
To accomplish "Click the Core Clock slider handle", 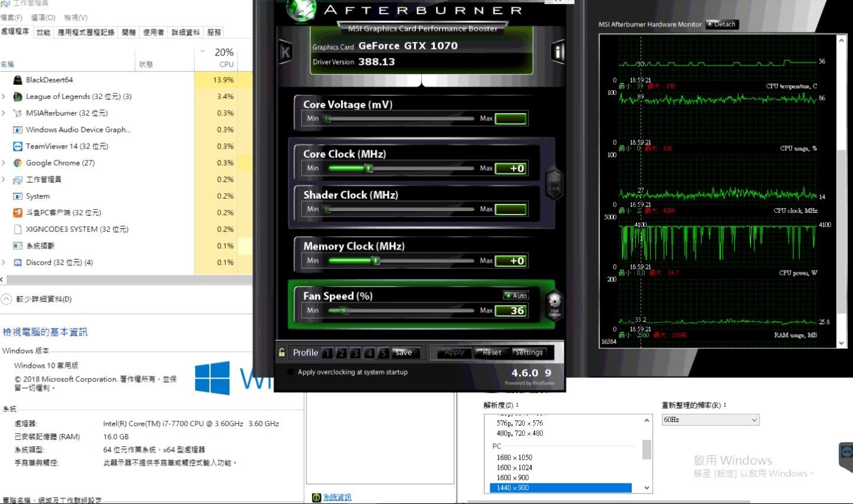I will (369, 169).
